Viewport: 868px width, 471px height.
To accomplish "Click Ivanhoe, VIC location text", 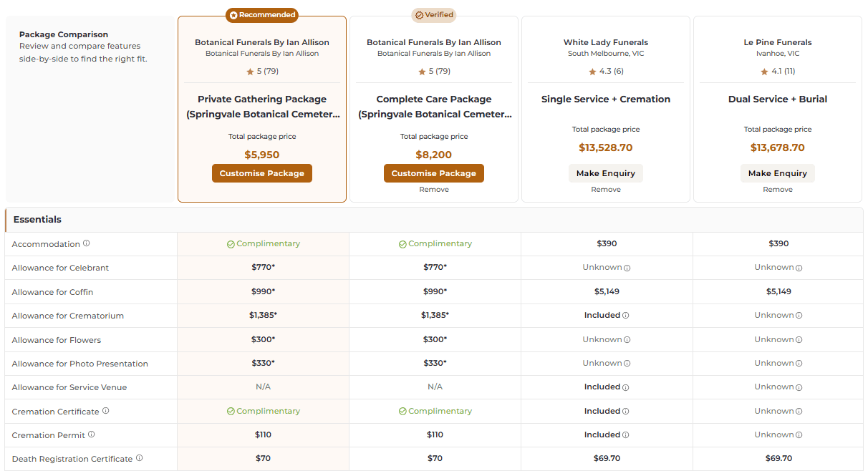I will 778,54.
